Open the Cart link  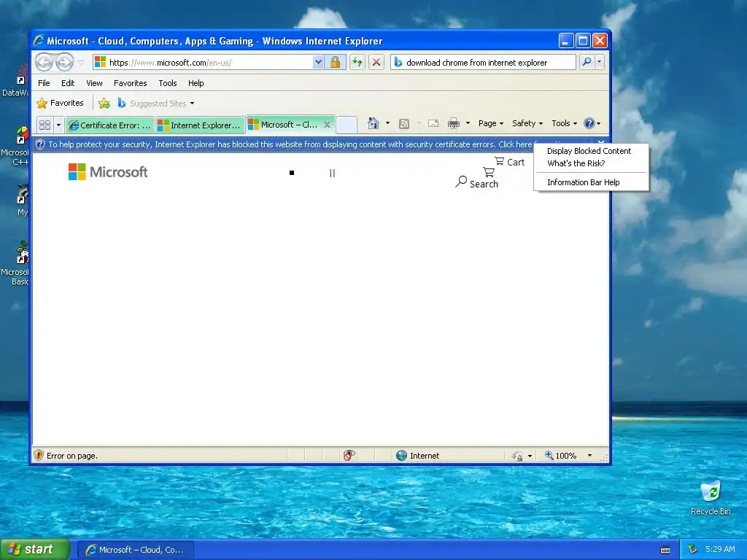click(x=509, y=162)
